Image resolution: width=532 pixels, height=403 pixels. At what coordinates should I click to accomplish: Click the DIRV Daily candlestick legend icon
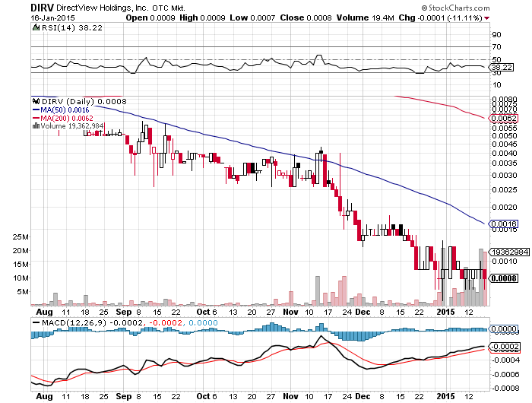36,101
